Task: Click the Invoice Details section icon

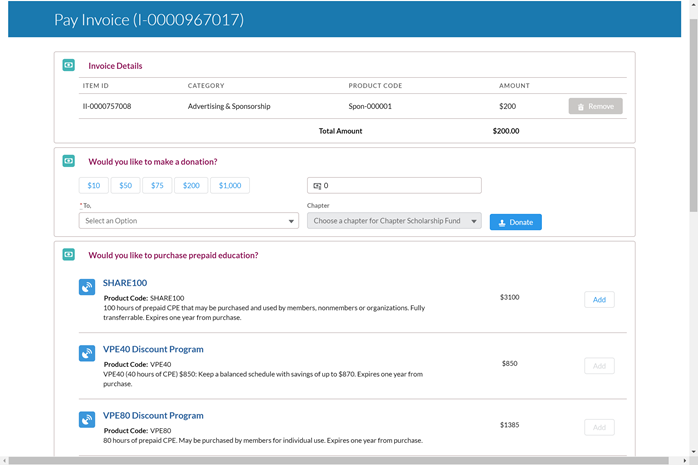Action: (69, 65)
